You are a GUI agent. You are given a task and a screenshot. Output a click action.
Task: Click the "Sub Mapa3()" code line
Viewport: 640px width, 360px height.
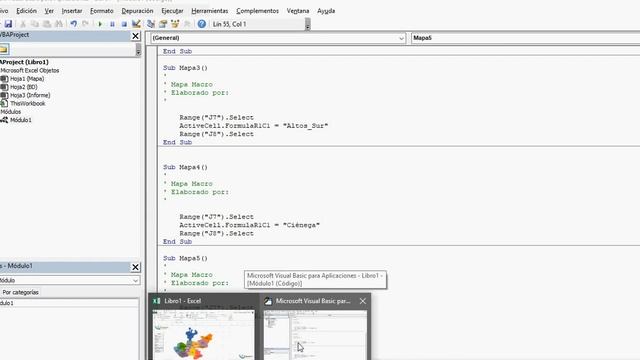185,68
